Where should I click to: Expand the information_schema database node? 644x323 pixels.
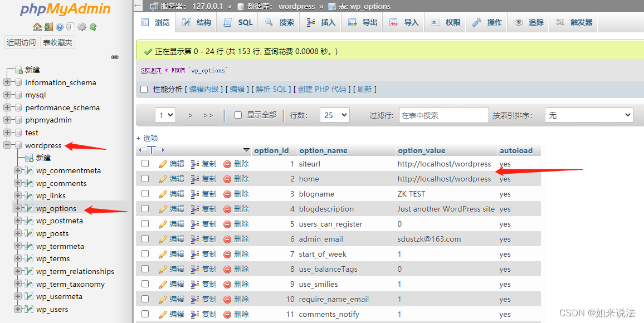(7, 82)
